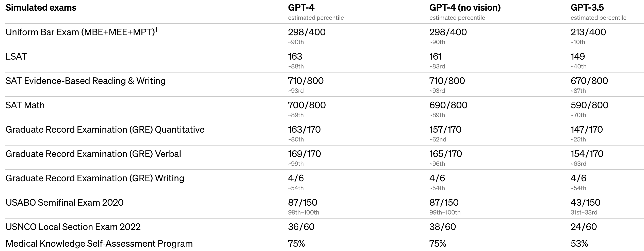This screenshot has height=251, width=644.
Task: Select GPT-4 GRE Verbal score 169/170
Action: tap(304, 154)
